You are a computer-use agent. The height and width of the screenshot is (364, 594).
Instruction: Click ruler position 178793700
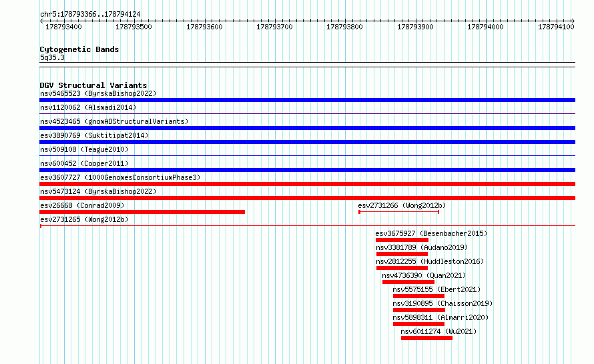pyautogui.click(x=275, y=27)
